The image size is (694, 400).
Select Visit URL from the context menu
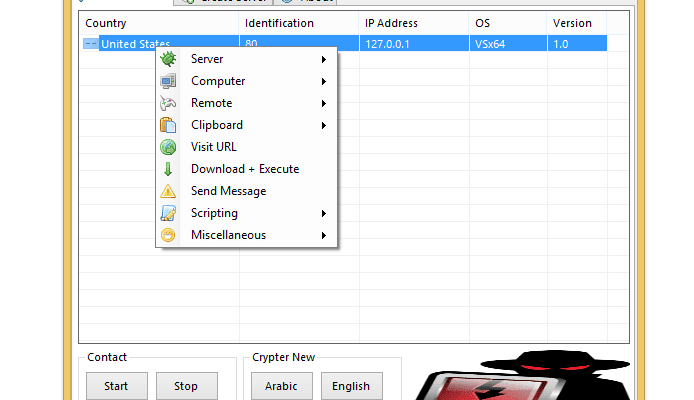[213, 147]
